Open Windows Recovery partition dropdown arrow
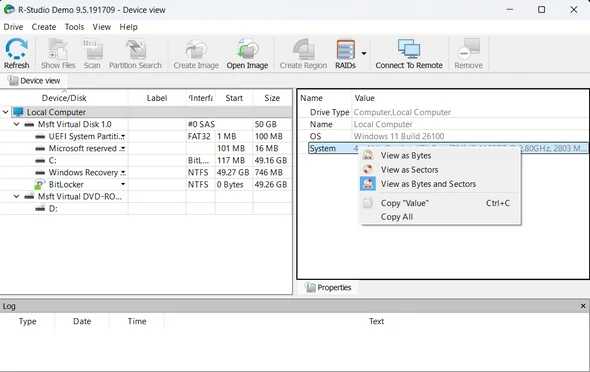The image size is (590, 372). [x=123, y=173]
